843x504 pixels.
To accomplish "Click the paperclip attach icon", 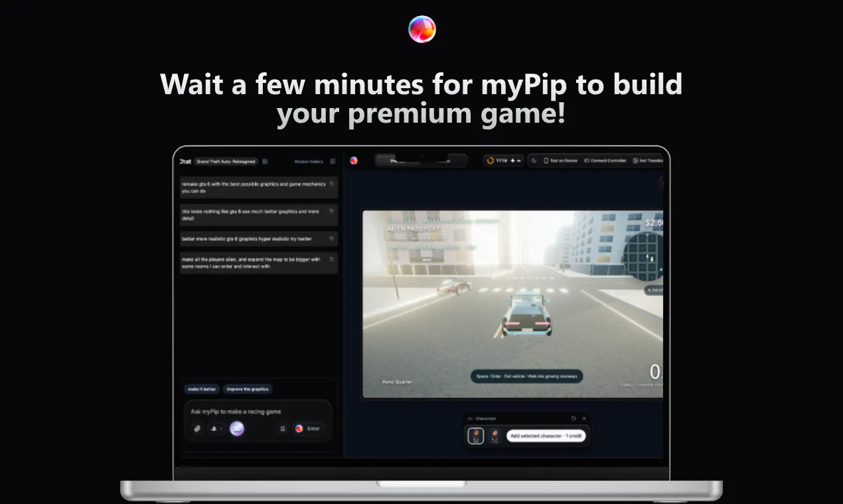I will click(x=197, y=428).
